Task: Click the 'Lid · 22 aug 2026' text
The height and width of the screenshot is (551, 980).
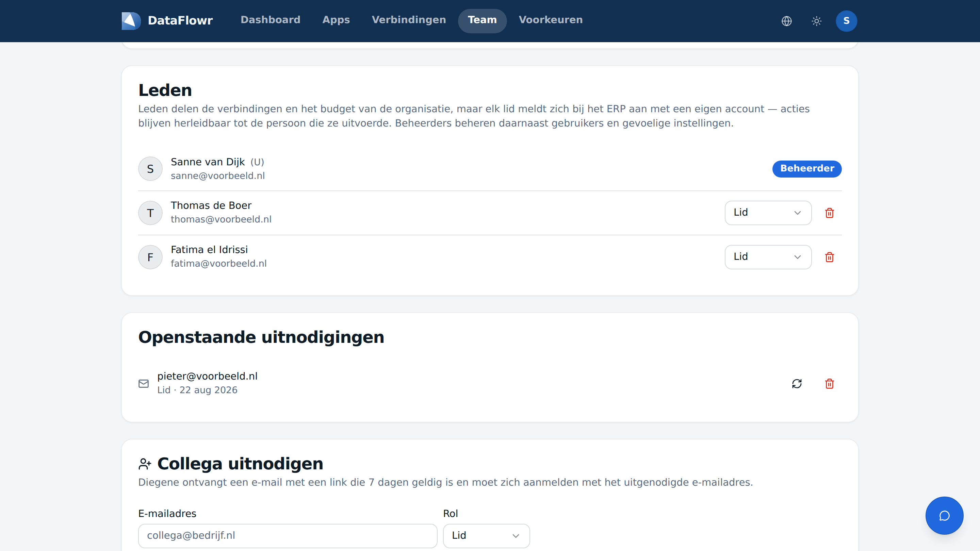Action: click(197, 390)
